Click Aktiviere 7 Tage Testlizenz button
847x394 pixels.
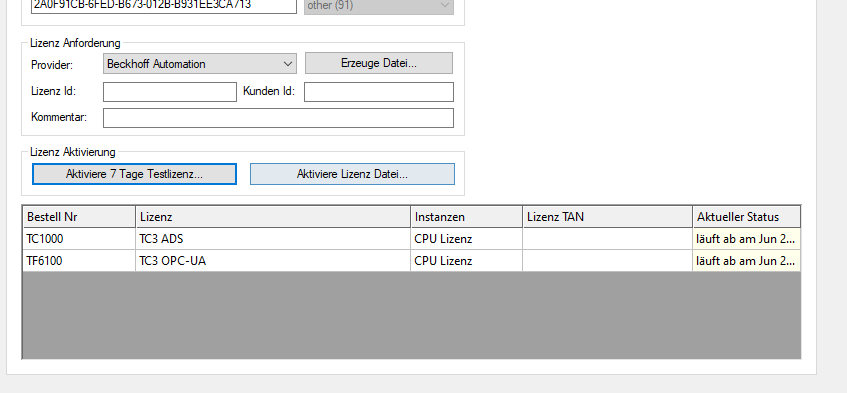[134, 174]
